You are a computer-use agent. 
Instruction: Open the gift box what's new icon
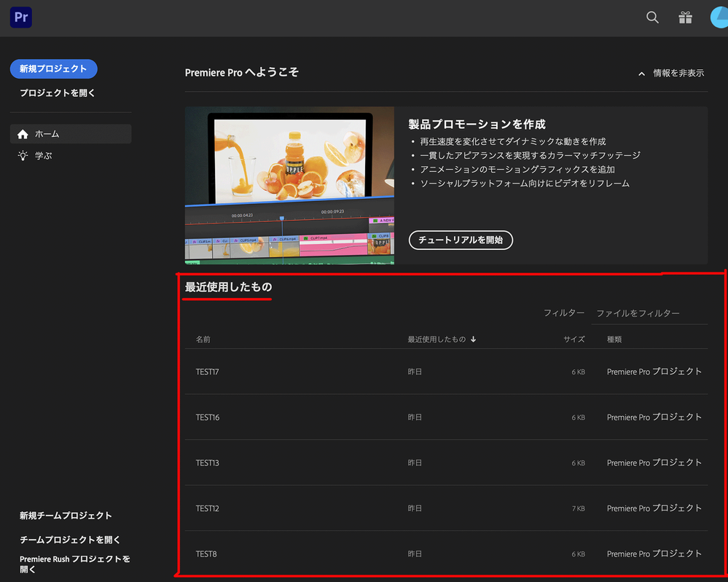click(685, 17)
